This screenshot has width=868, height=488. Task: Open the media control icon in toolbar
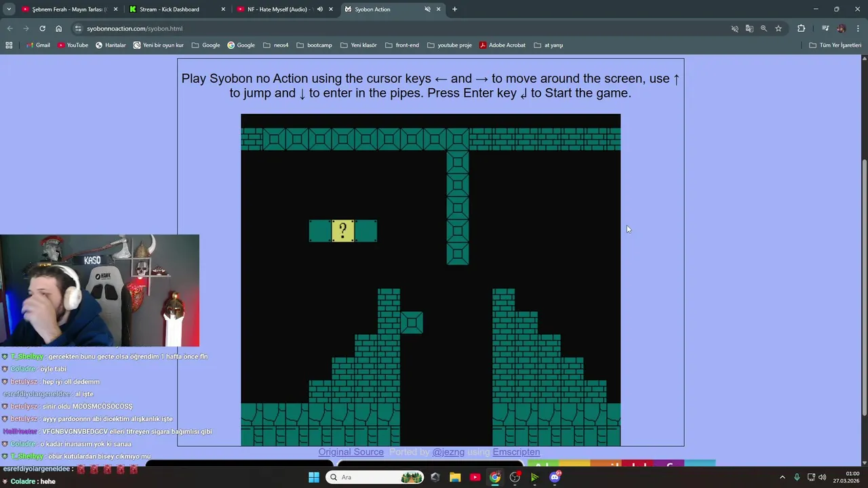coord(825,28)
